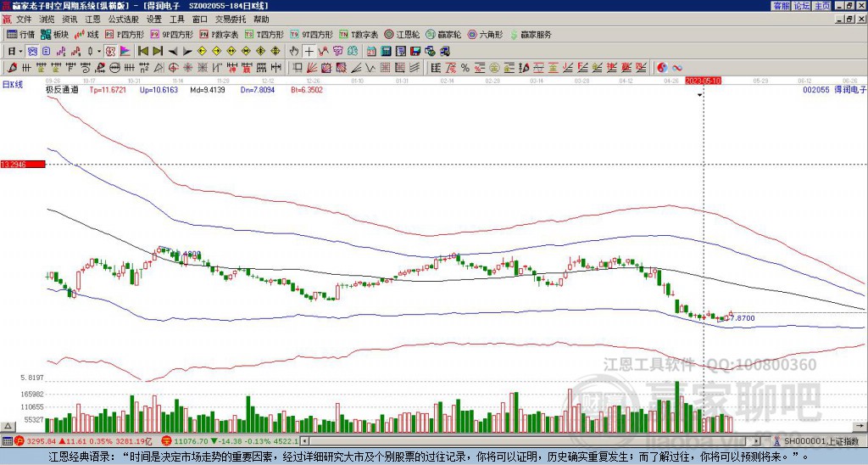This screenshot has height=465, width=868.
Task: Open the 公式选股 menu
Action: [124, 20]
